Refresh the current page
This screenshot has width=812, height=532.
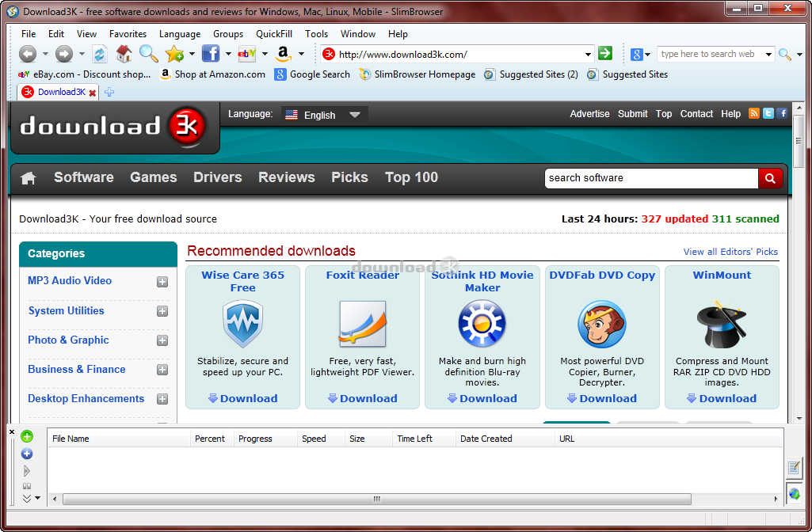pyautogui.click(x=99, y=54)
